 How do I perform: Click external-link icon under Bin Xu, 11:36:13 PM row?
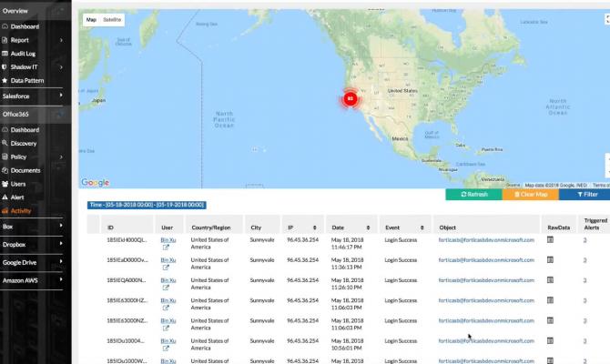coord(166,268)
